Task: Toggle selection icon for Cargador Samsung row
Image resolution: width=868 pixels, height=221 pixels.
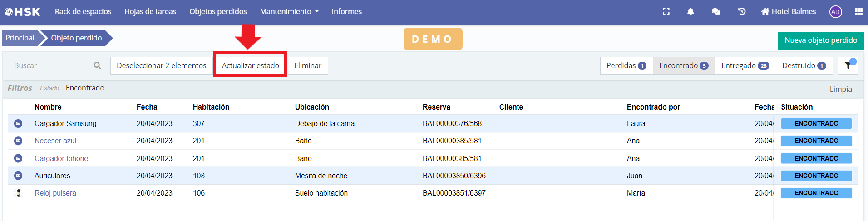Action: click(18, 123)
